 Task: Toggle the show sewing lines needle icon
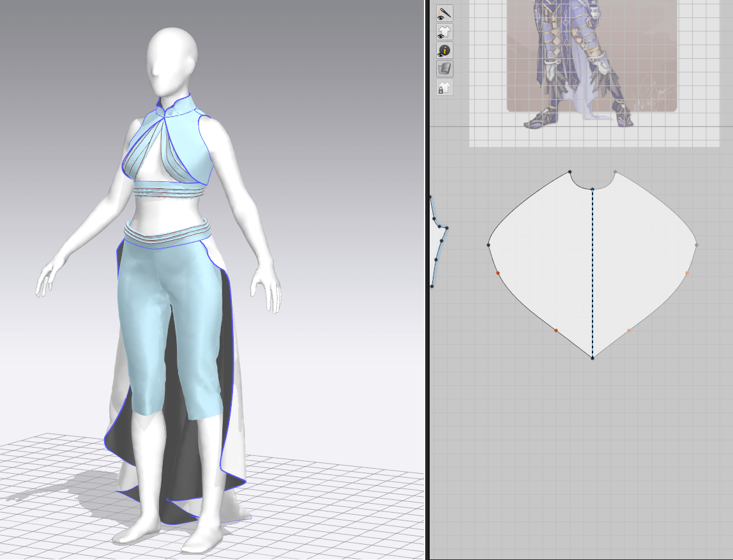(x=444, y=12)
